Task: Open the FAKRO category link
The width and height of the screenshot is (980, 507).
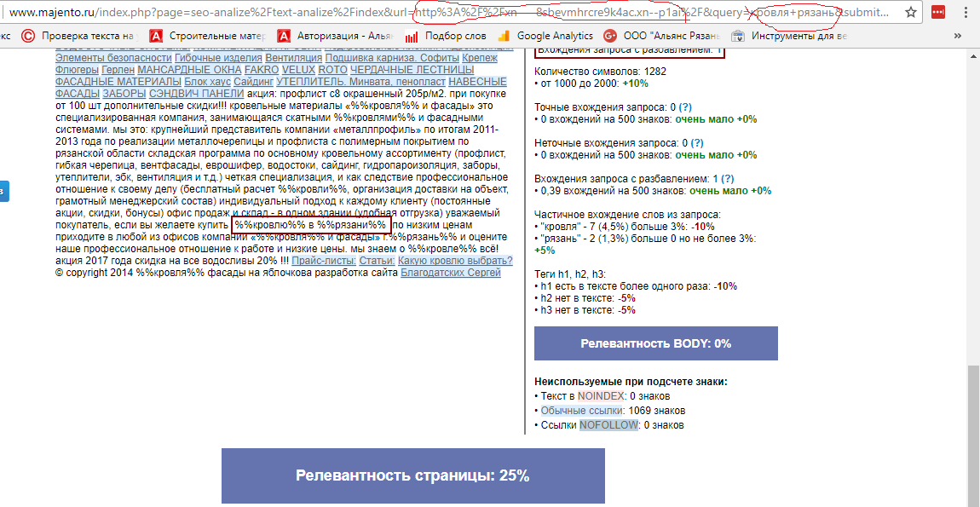Action: click(262, 71)
